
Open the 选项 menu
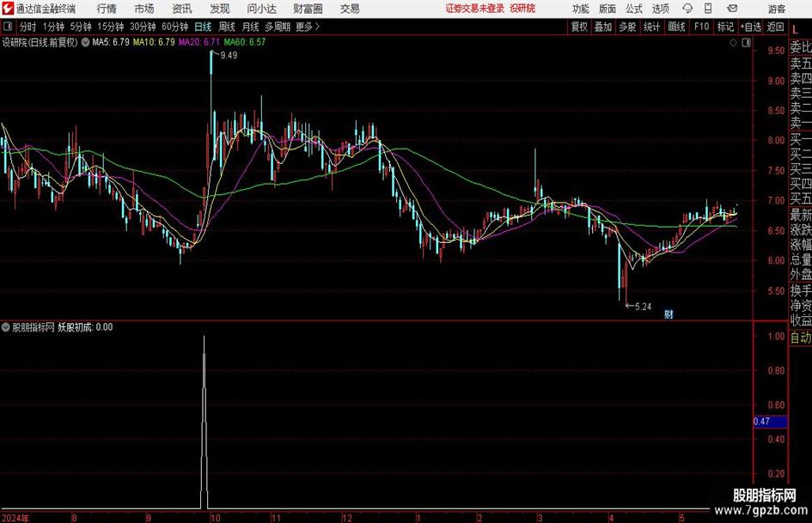[660, 9]
